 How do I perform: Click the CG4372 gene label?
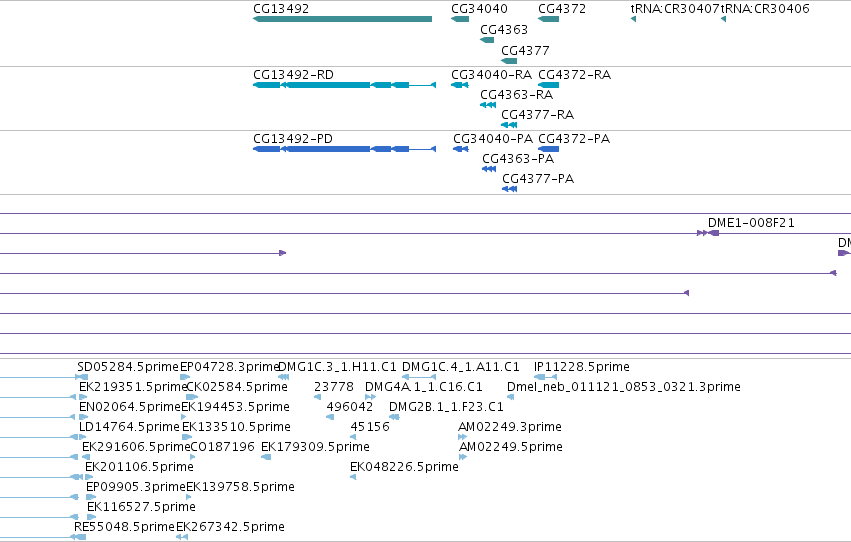click(562, 9)
